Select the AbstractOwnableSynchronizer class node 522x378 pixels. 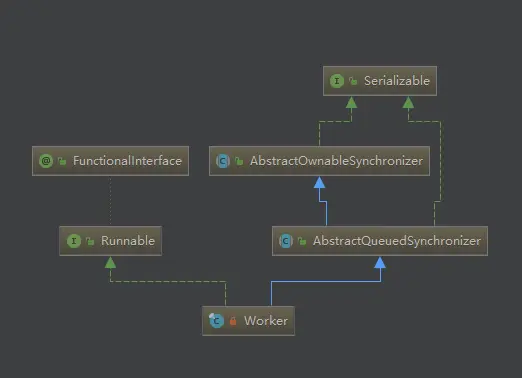click(319, 161)
